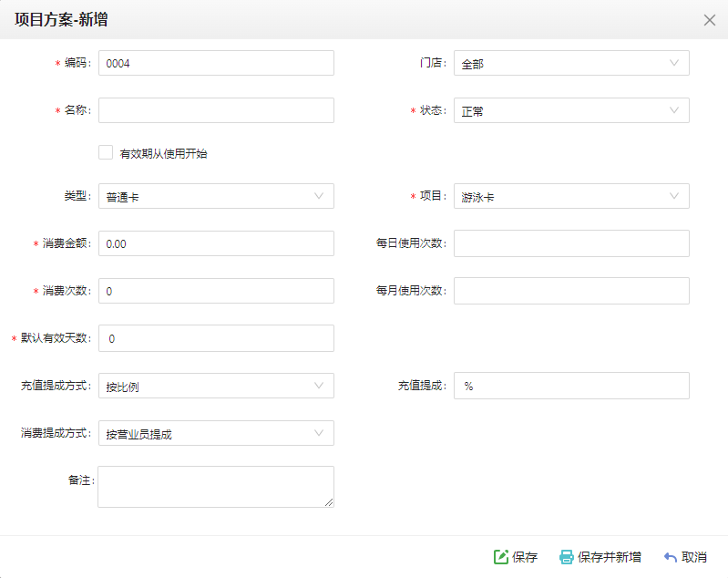Viewport: 728px width, 578px height.
Task: Expand the 消费提成方式 dropdown
Action: pyautogui.click(x=216, y=433)
